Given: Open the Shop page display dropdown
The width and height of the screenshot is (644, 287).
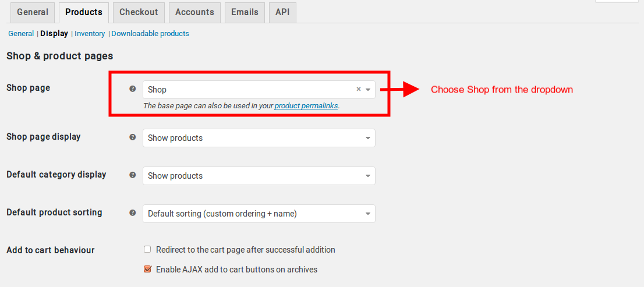Looking at the screenshot, I should point(259,138).
